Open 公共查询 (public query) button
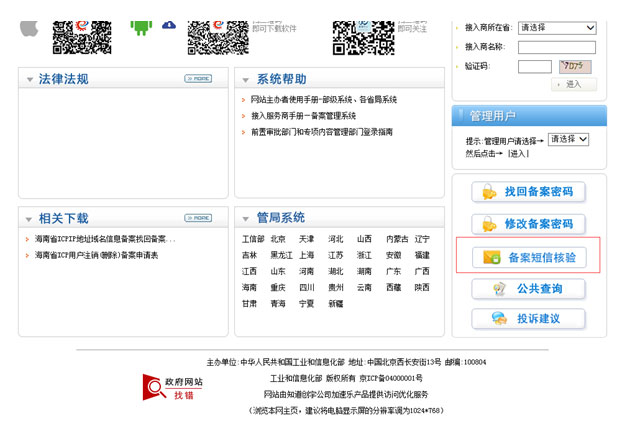Image resolution: width=627 pixels, height=425 pixels. pyautogui.click(x=528, y=288)
